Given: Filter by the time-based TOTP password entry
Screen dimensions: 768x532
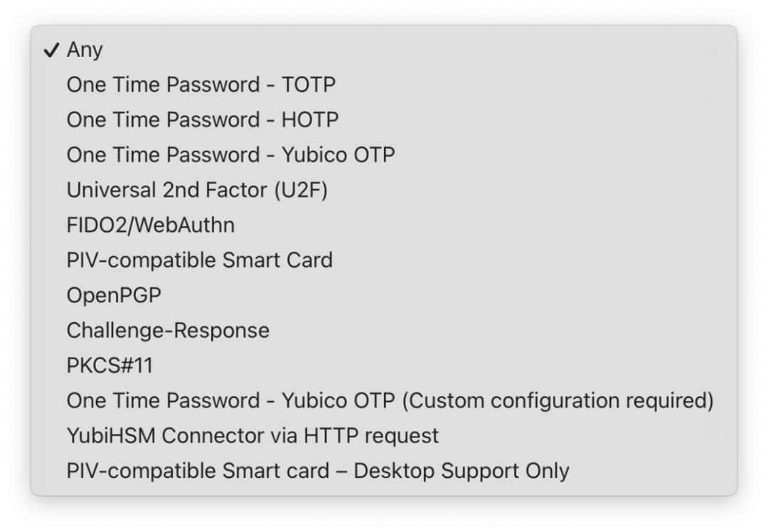Looking at the screenshot, I should pos(201,85).
